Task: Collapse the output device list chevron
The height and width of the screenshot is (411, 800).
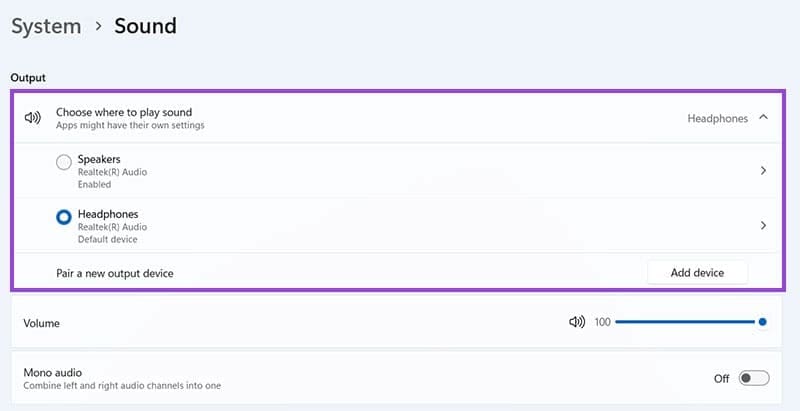Action: [764, 118]
